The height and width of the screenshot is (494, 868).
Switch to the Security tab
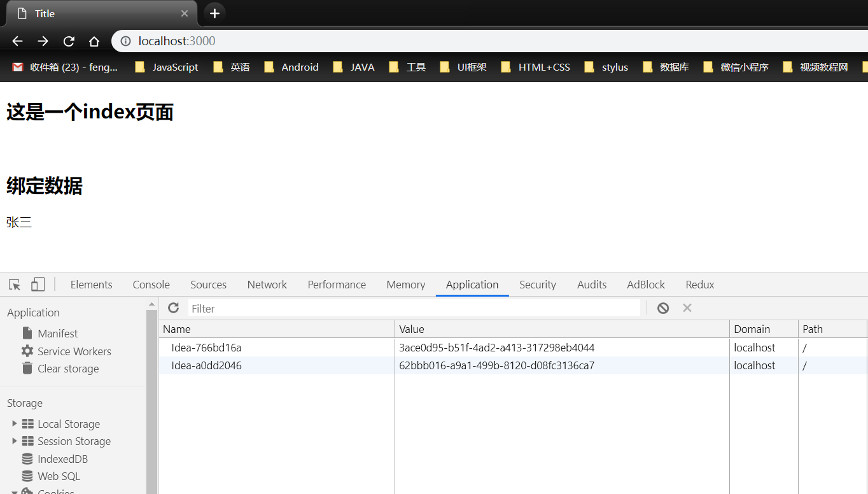click(x=538, y=285)
